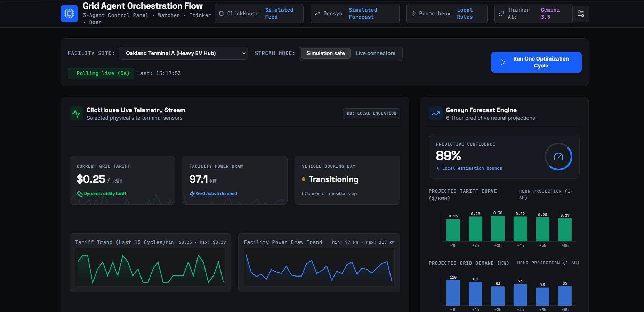Expand the Oakland Terminal A dropdown arrow
The height and width of the screenshot is (312, 644).
coord(244,53)
